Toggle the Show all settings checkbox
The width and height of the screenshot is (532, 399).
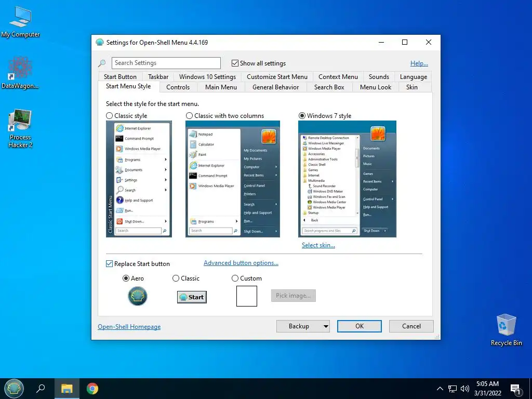[235, 63]
